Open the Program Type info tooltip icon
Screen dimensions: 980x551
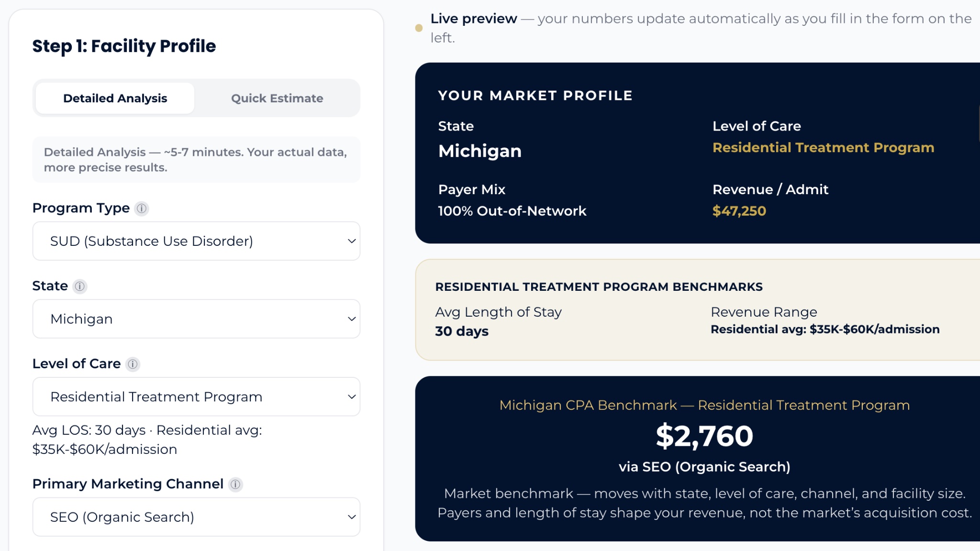tap(142, 209)
